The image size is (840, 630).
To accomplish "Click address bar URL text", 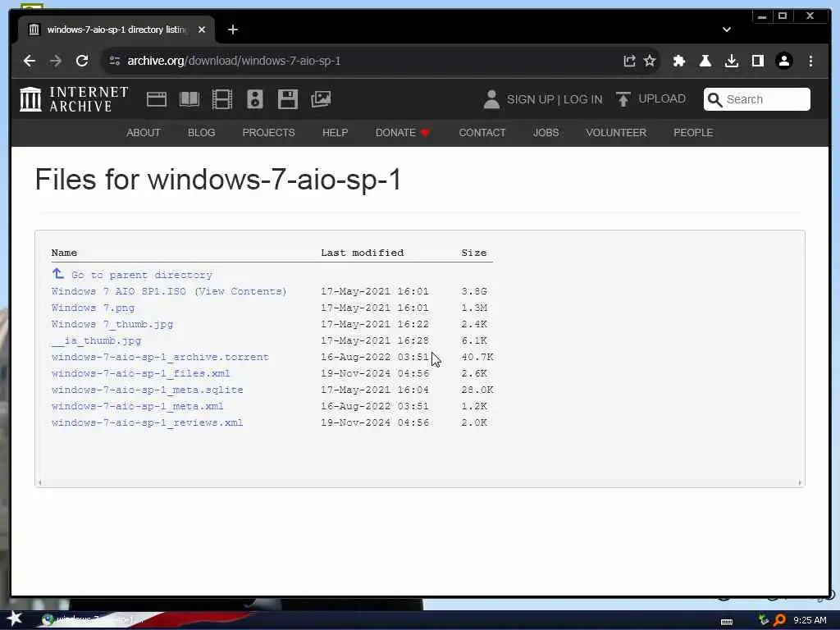I will pyautogui.click(x=234, y=61).
